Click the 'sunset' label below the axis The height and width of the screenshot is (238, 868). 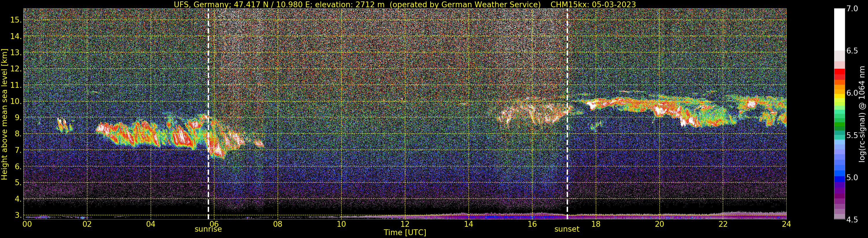tap(567, 229)
